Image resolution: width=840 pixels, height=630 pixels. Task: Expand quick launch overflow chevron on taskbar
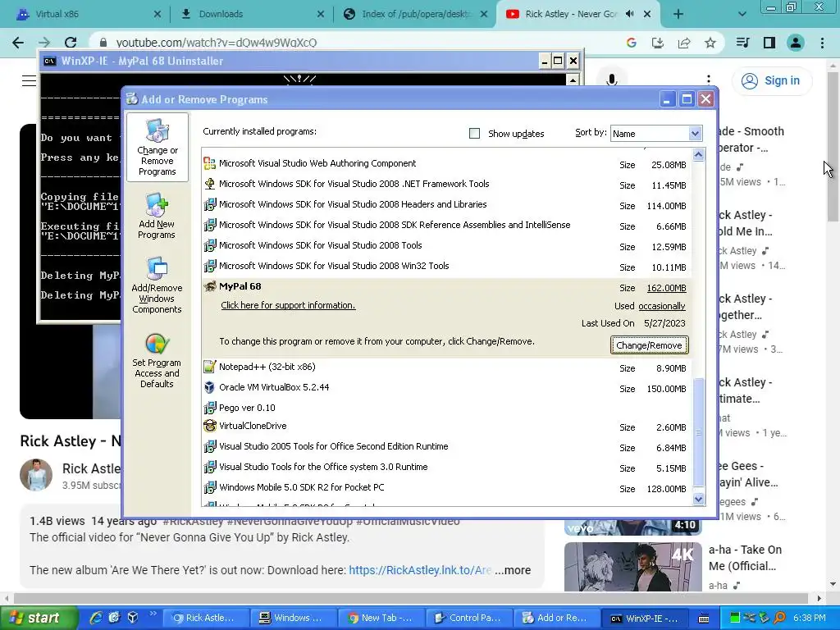153,614
